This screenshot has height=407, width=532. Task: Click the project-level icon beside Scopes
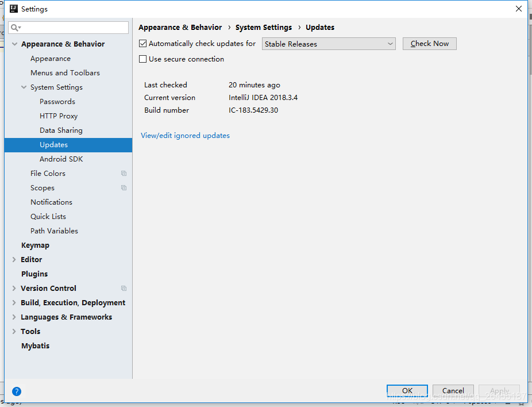tap(124, 188)
